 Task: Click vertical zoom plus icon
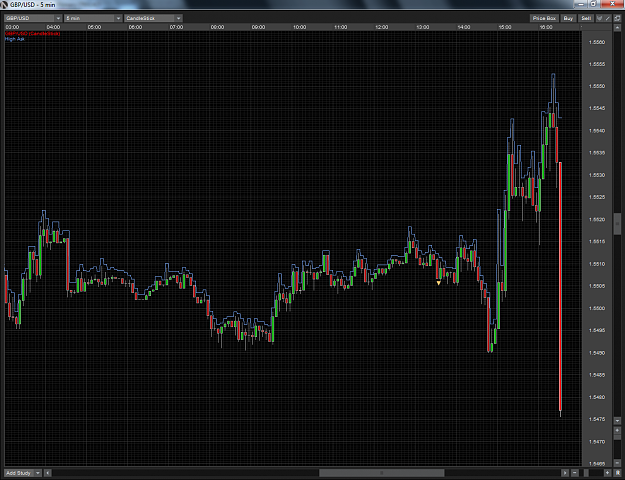click(617, 431)
